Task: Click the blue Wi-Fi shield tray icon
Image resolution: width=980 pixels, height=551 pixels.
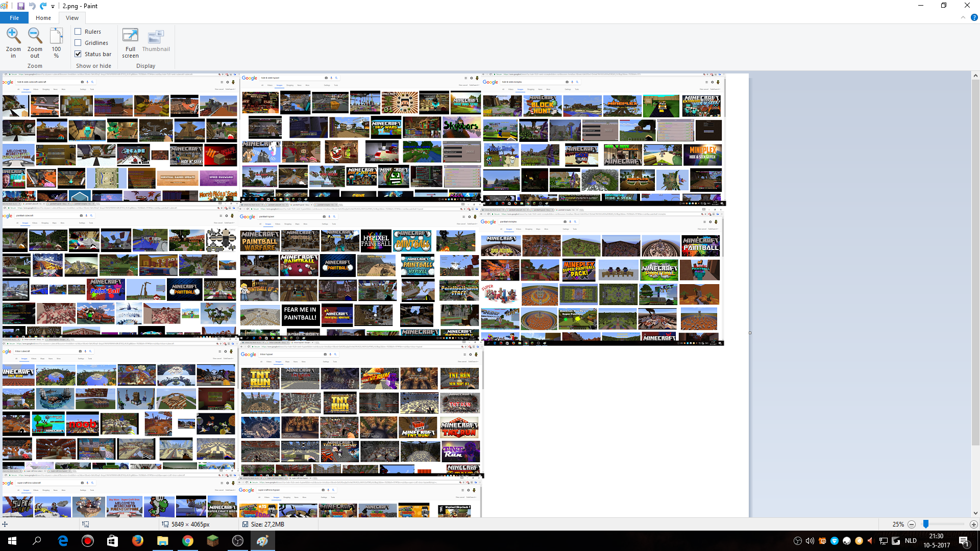Action: (x=835, y=541)
